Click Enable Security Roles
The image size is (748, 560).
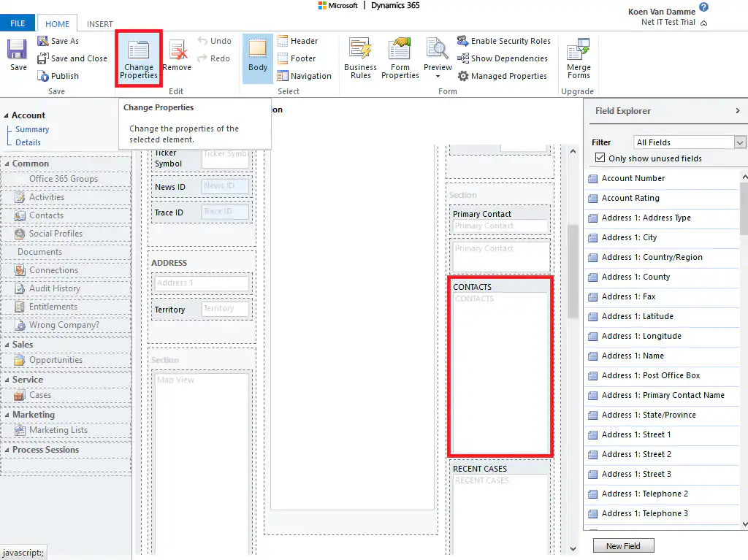coord(503,41)
